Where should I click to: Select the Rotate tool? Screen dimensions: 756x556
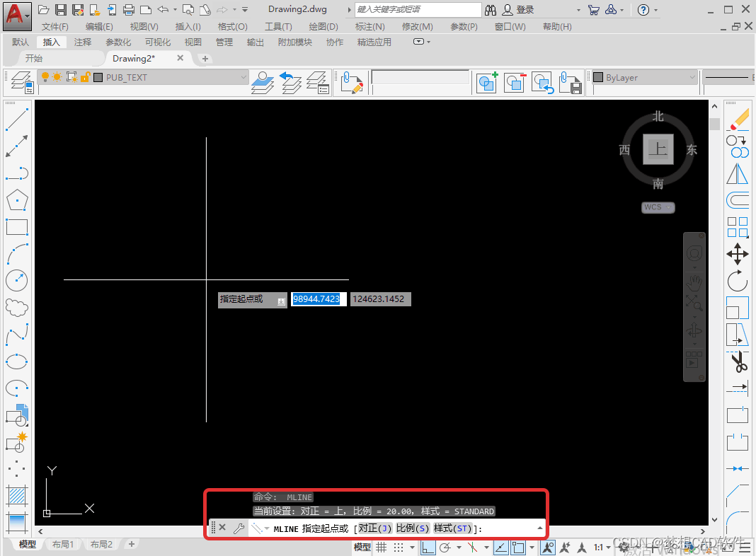pos(738,280)
